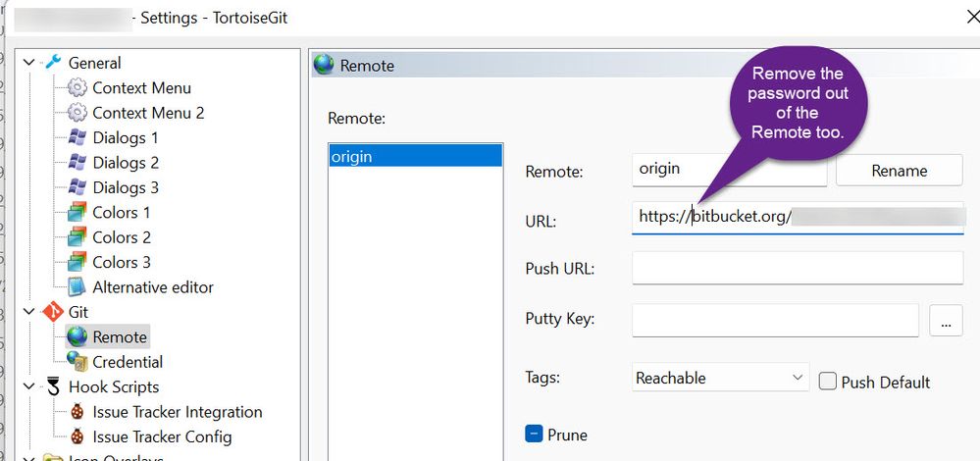The image size is (980, 461).
Task: Select Issue Tracker Config
Action: 162,436
